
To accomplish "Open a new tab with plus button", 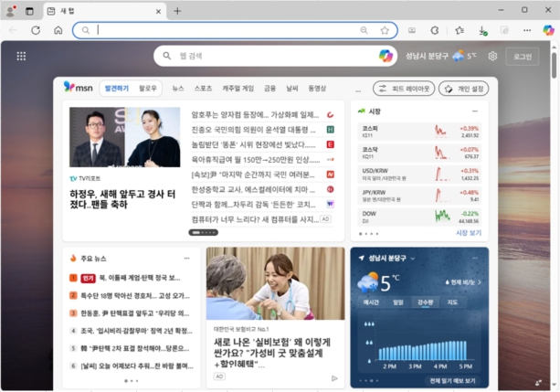I will tap(177, 12).
